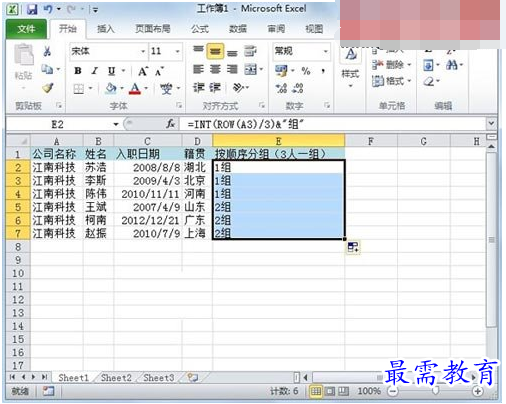Toggle bottom vertical alignment

tap(232, 52)
